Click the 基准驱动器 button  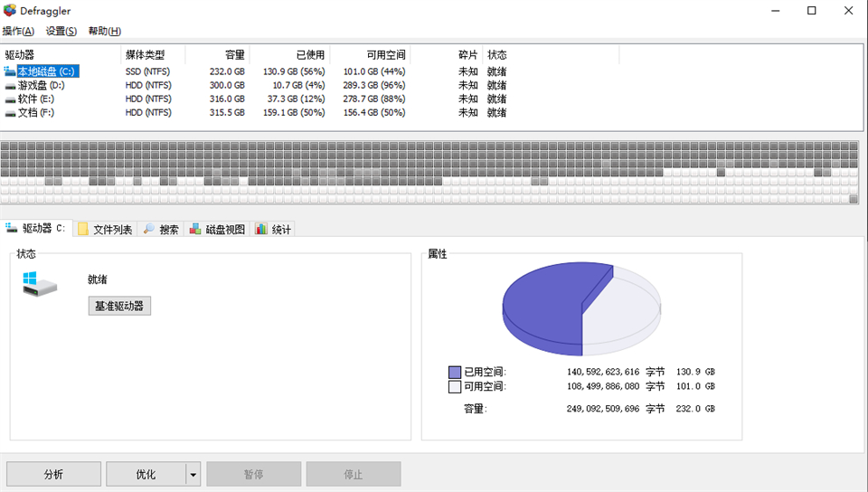(x=119, y=306)
